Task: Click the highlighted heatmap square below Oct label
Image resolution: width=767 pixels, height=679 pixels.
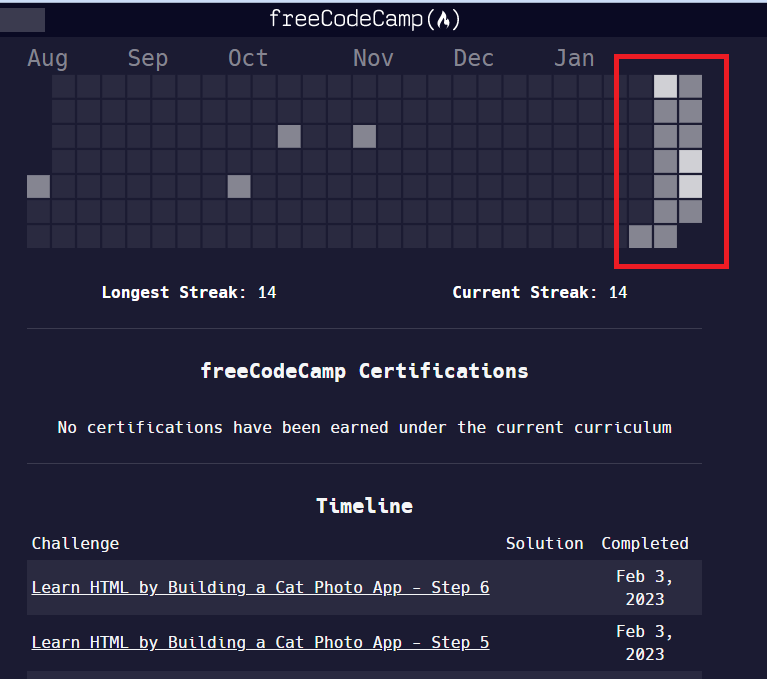Action: click(x=239, y=186)
